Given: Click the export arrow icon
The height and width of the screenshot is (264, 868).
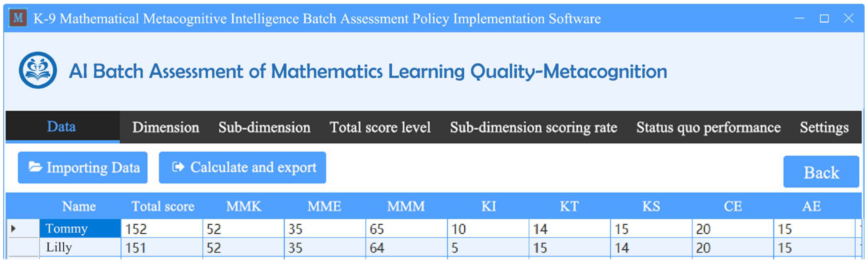Looking at the screenshot, I should tap(178, 167).
